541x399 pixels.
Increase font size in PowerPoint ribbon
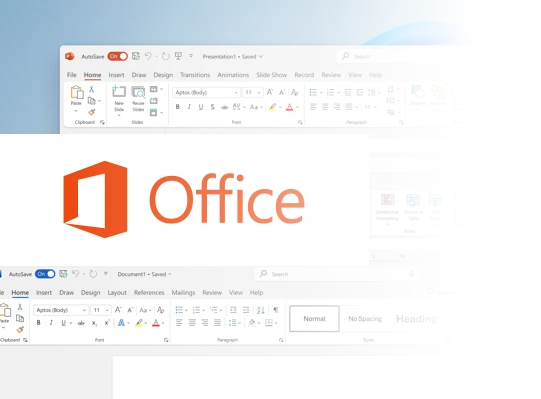point(270,92)
